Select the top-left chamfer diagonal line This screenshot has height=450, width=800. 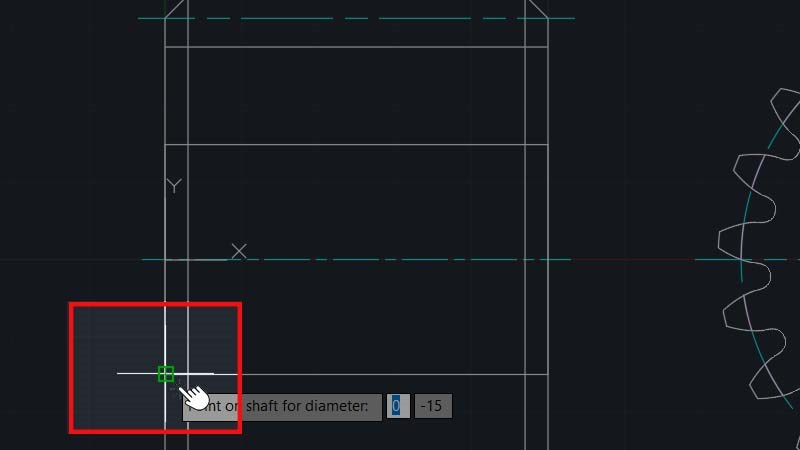177,8
